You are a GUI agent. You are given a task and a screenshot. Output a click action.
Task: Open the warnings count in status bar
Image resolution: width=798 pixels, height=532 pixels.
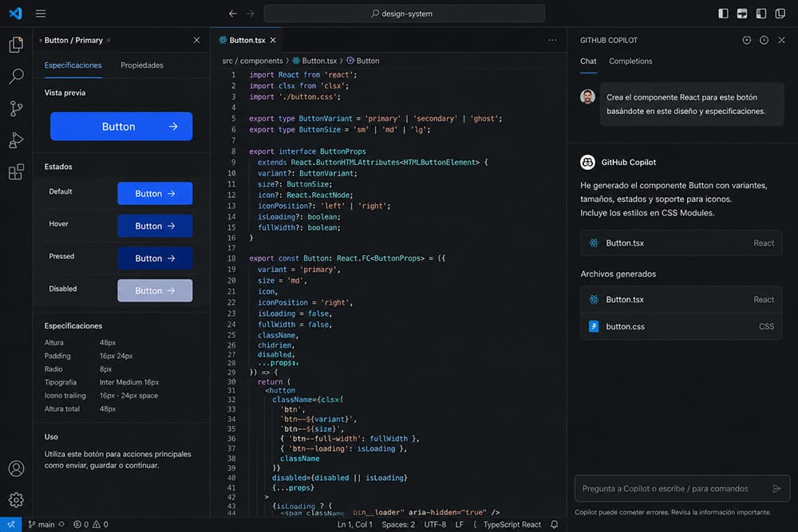pos(101,524)
